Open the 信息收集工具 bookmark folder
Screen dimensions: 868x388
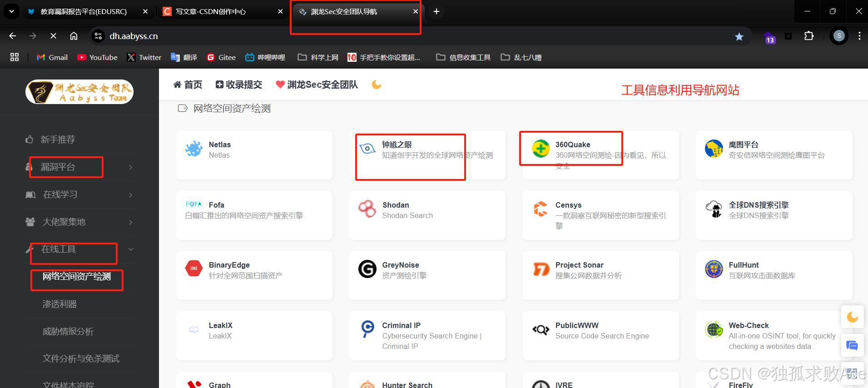pyautogui.click(x=463, y=57)
